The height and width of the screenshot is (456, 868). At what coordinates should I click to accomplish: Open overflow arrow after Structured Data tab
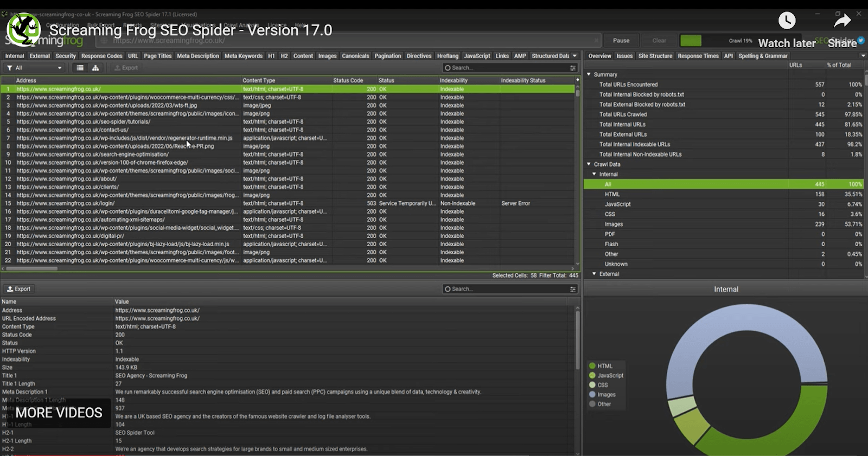click(575, 56)
